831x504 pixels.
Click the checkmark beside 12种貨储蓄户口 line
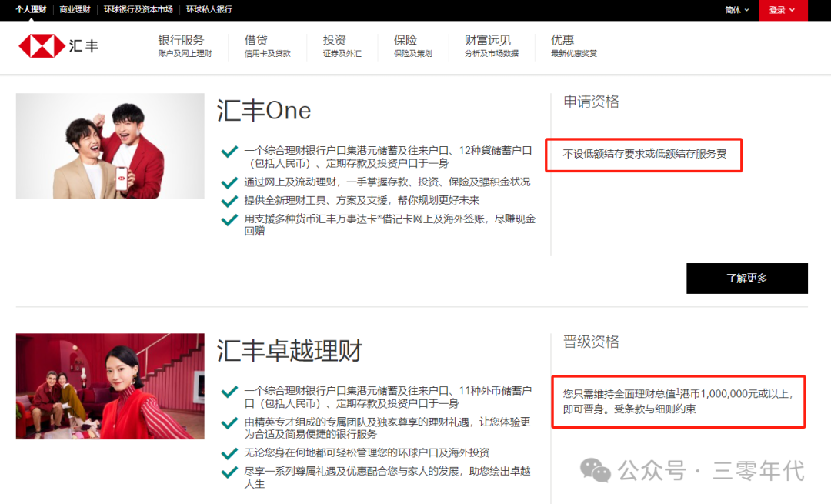229,152
